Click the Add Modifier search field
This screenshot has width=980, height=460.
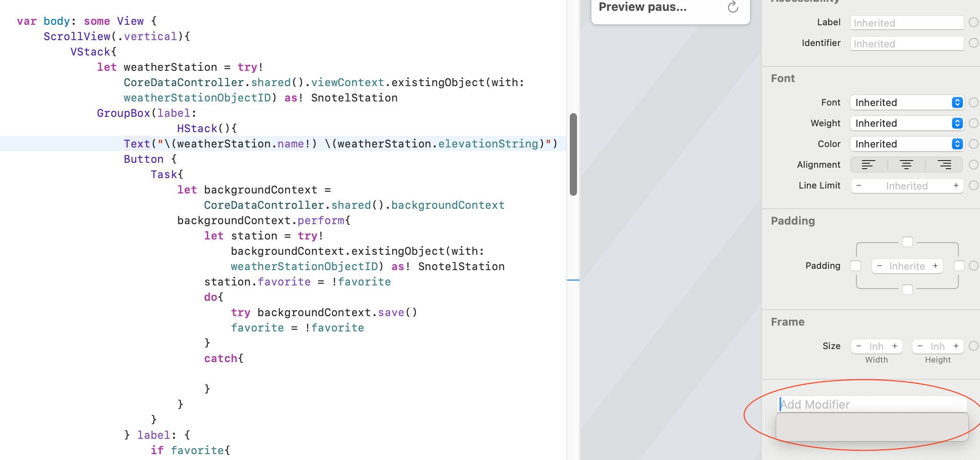pyautogui.click(x=872, y=405)
